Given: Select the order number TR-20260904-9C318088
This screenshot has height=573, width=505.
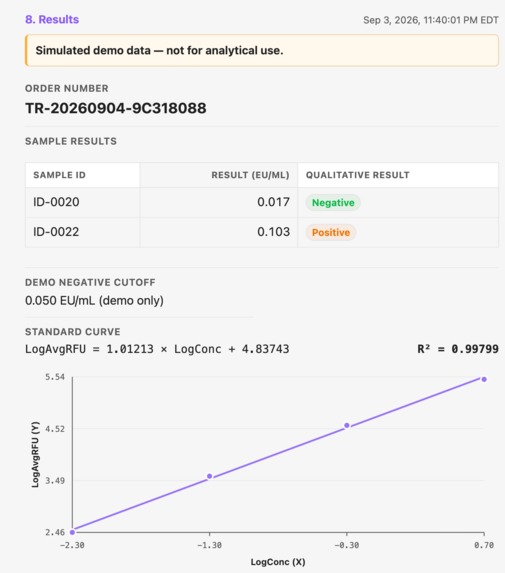Looking at the screenshot, I should [x=116, y=108].
